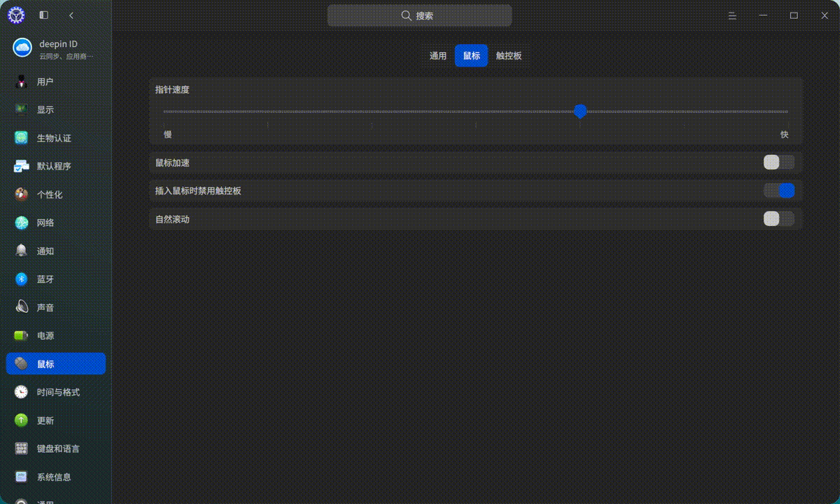
Task: Open the deepin ID account entry
Action: tap(56, 48)
